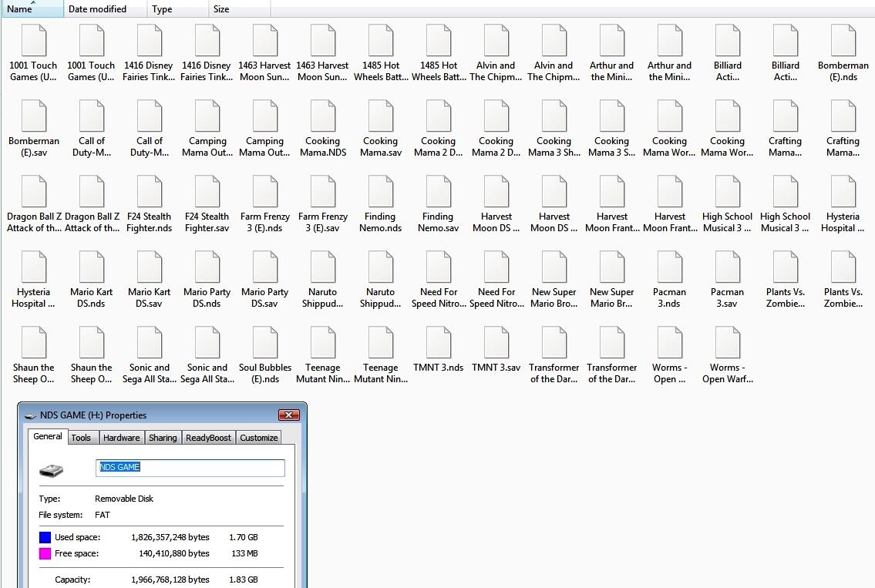This screenshot has height=588, width=875.
Task: Select the Bomberman (E).nds file icon
Action: 843,41
